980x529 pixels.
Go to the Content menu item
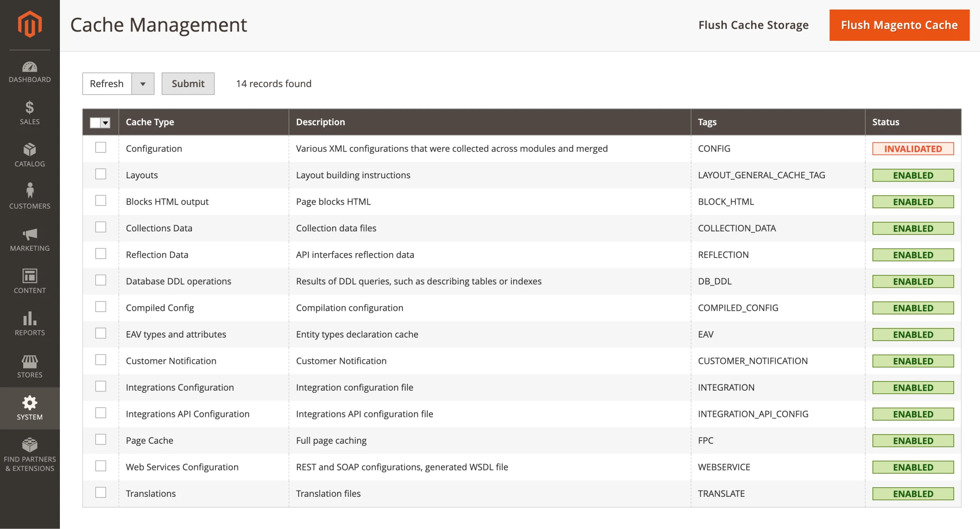(30, 281)
